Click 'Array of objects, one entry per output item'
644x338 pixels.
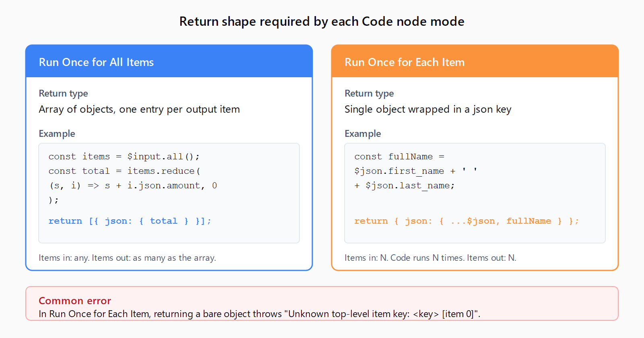[139, 109]
